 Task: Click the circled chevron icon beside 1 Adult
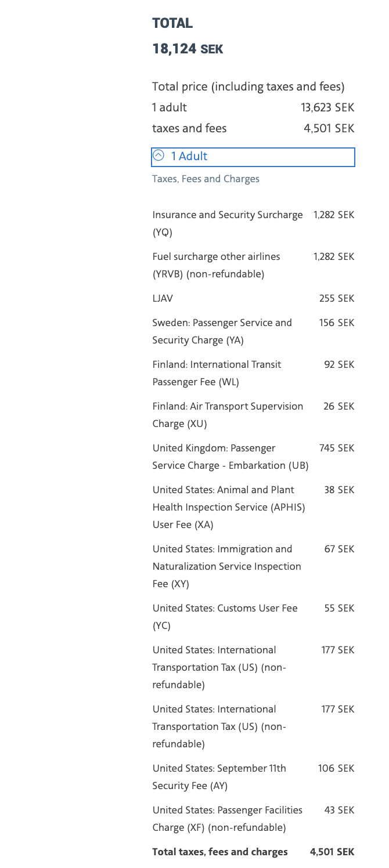coord(158,156)
